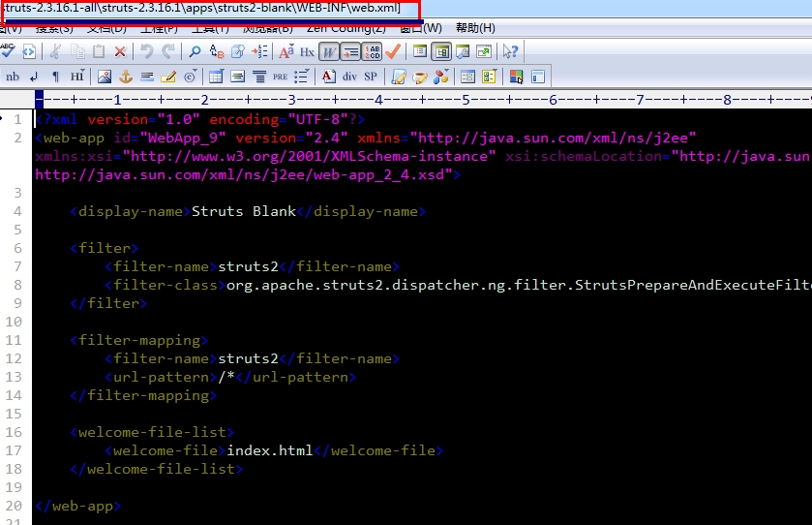Screen dimensions: 812x525
Task: Open the HTML color picker icon
Action: (x=516, y=77)
